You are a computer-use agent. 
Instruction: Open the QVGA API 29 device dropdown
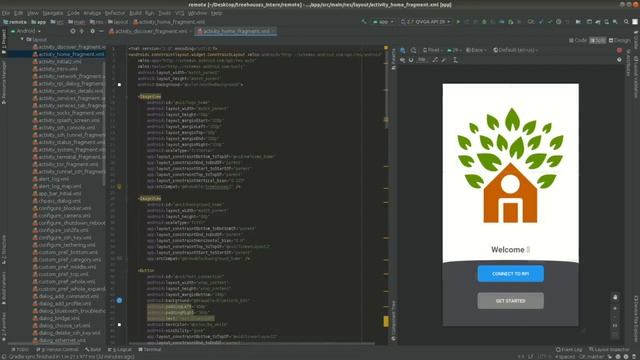point(426,22)
